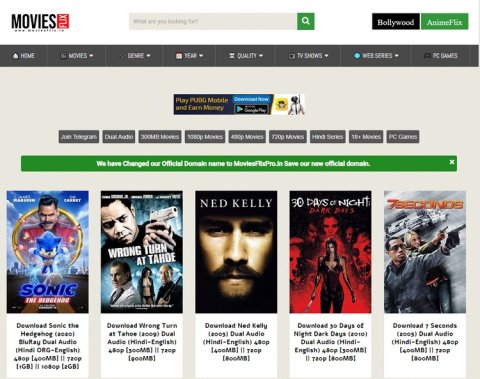
Task: Click the MoviesFlix logo
Action: point(40,22)
